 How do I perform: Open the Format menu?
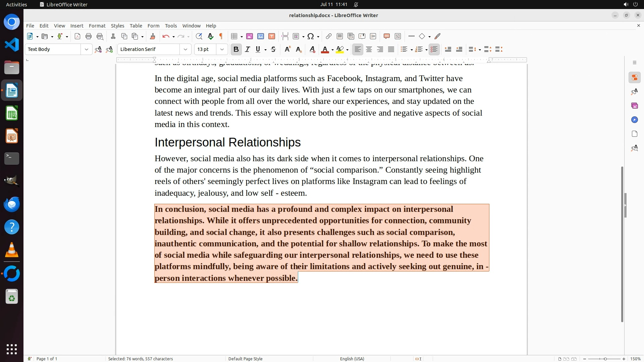pos(97,26)
